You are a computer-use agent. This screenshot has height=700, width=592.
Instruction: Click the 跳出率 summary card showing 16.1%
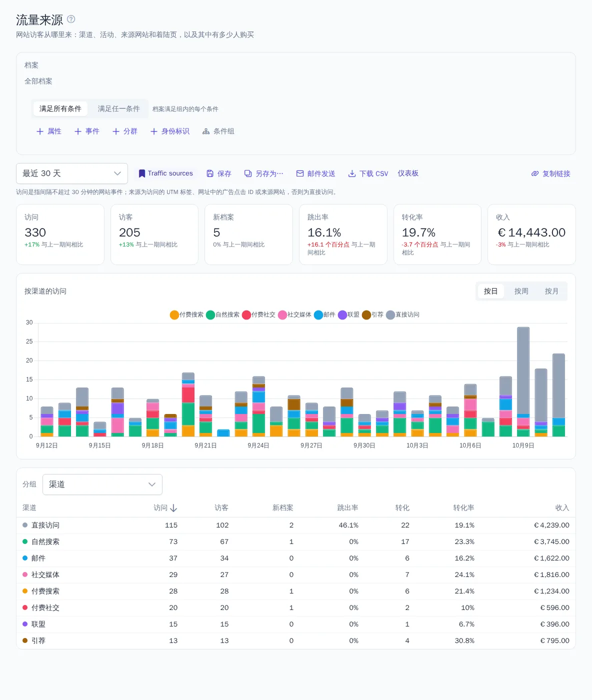tap(343, 234)
